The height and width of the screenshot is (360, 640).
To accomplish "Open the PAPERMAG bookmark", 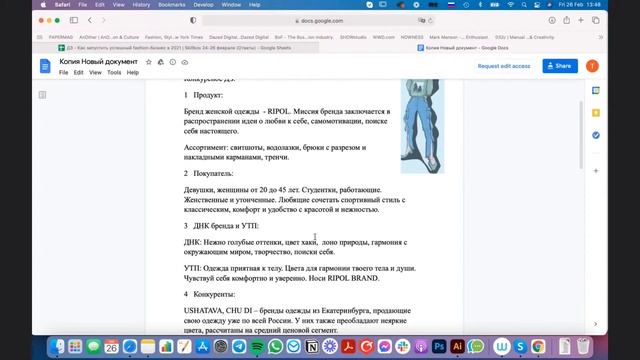I will 61,37.
